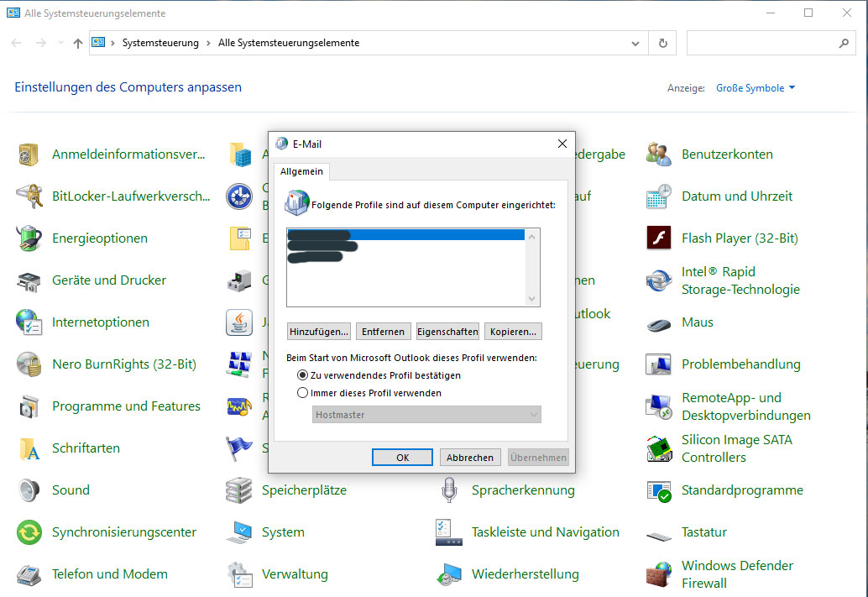Click the profile list scroll-down arrow
The image size is (868, 597).
coord(532,299)
